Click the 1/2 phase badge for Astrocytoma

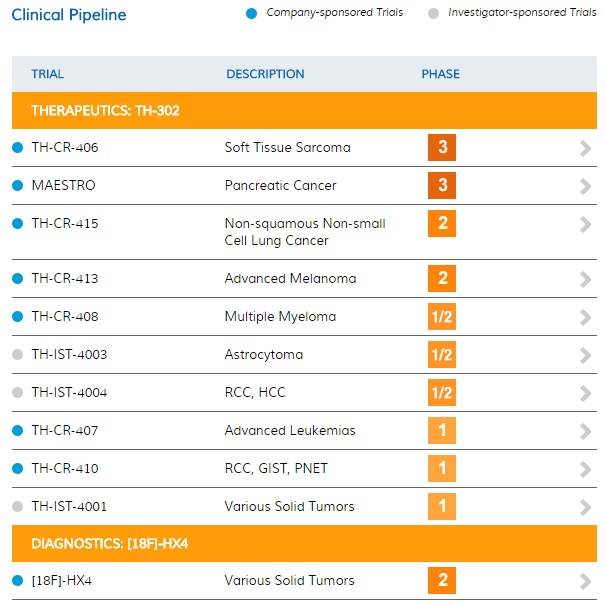point(441,355)
